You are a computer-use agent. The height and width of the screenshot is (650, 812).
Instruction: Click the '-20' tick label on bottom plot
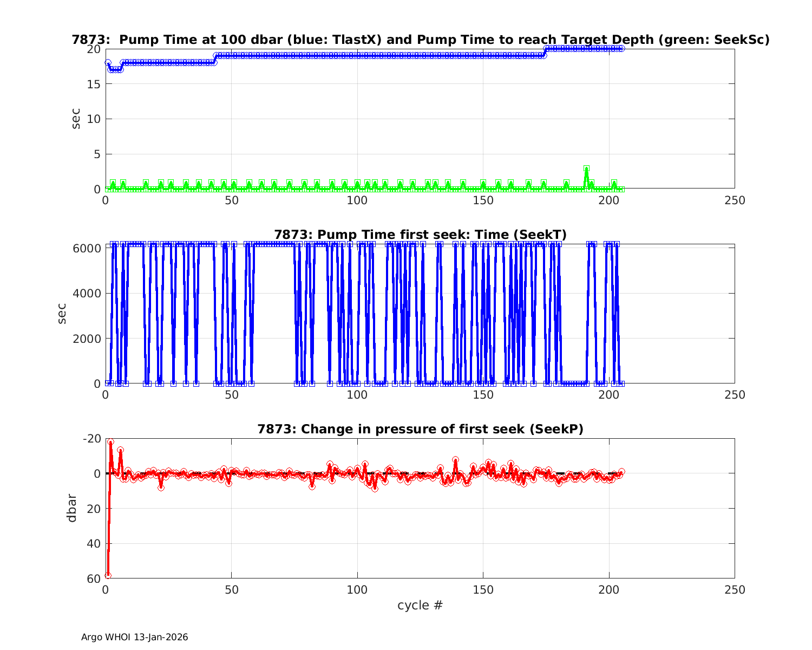coord(91,438)
